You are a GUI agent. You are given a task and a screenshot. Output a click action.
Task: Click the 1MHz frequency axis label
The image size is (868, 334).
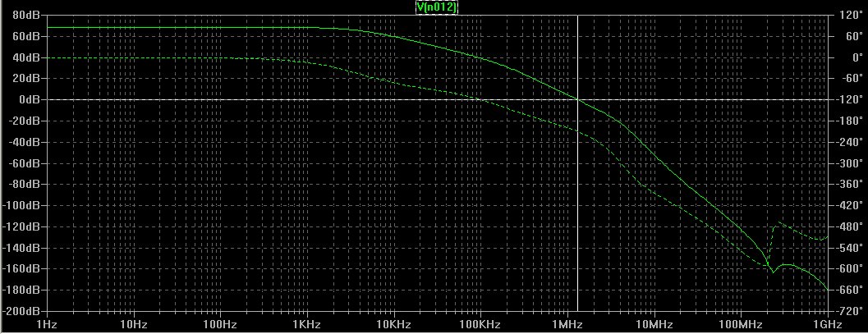click(567, 323)
